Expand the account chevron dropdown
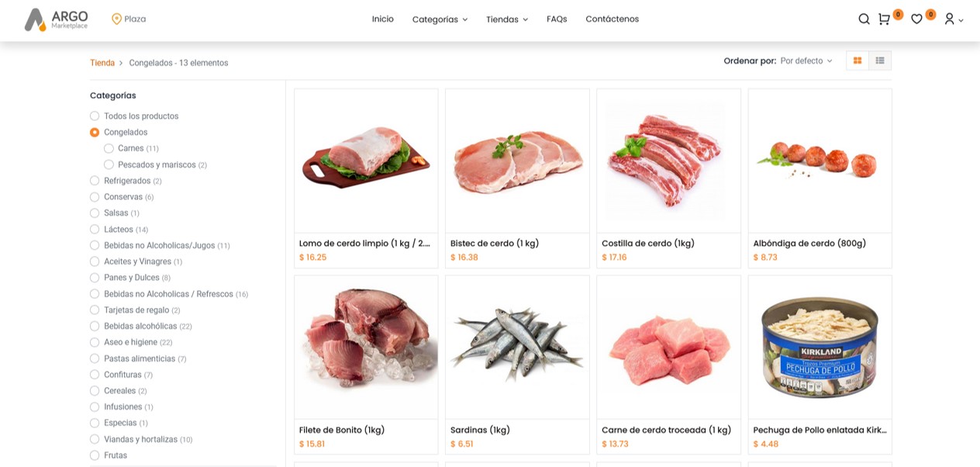Image resolution: width=980 pixels, height=467 pixels. pos(961,21)
